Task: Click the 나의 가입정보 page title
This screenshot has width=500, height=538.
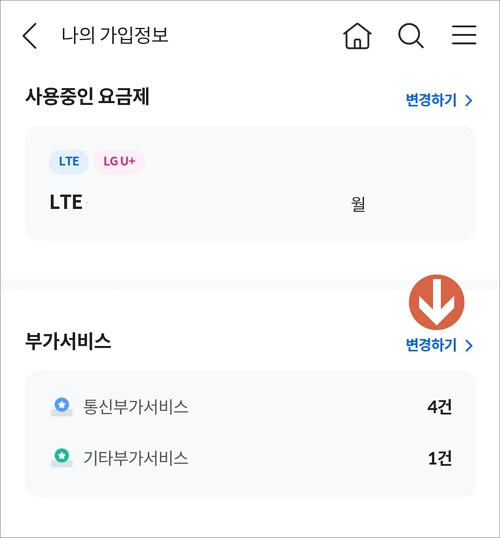Action: click(x=115, y=35)
